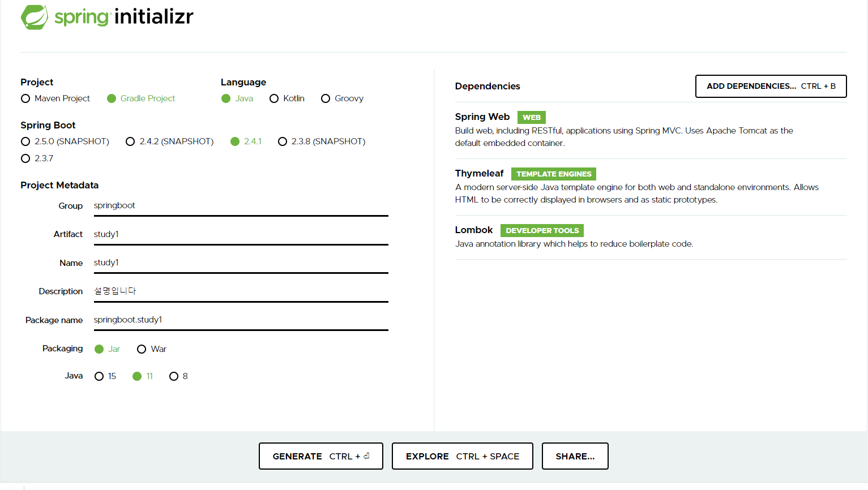This screenshot has height=490, width=868.
Task: Select War packaging option
Action: [x=152, y=349]
